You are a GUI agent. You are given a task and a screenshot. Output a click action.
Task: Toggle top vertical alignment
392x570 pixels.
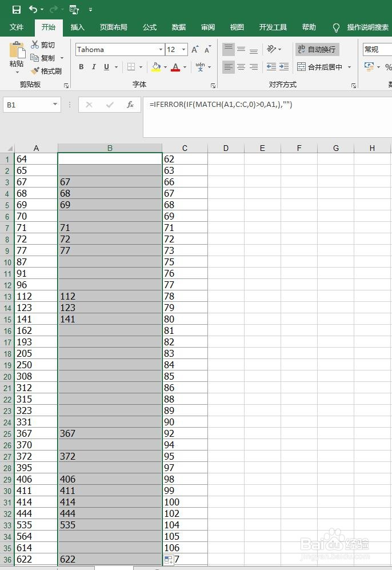click(229, 49)
